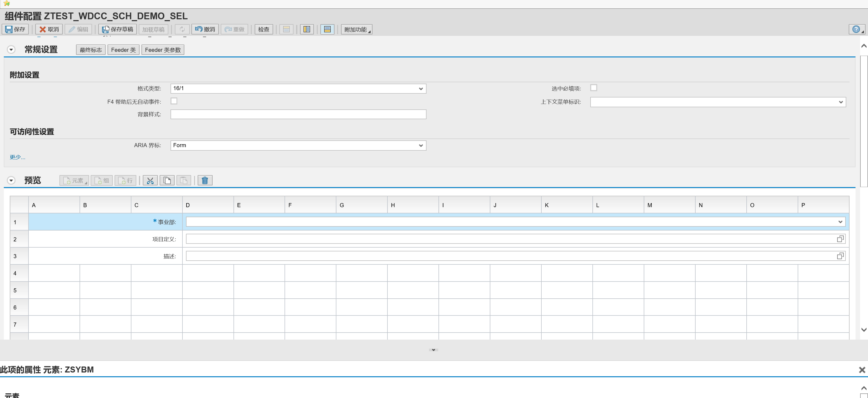Open the Feeder 类参数 tab button
Viewport: 868px width, 398px height.
pos(162,50)
